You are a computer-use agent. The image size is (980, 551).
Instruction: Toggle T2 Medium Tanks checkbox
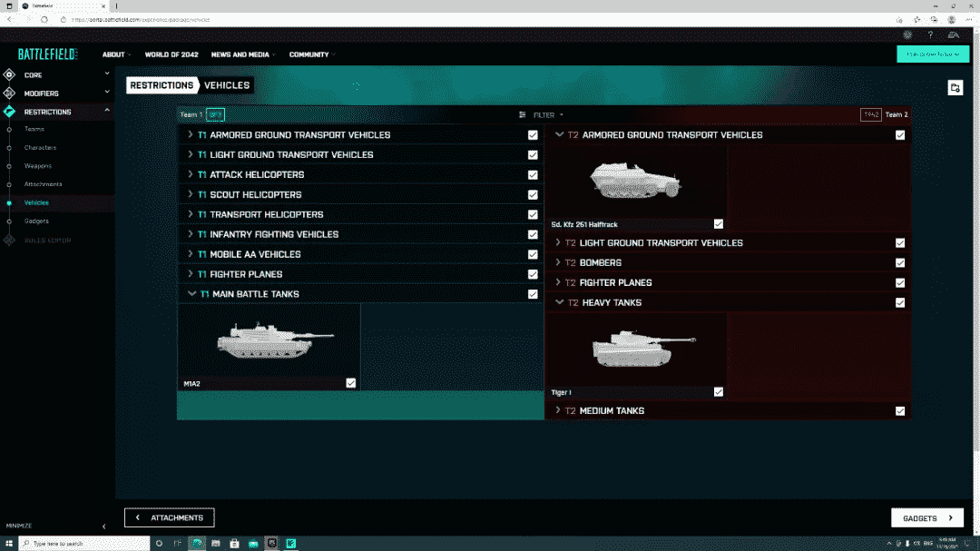[x=900, y=411]
